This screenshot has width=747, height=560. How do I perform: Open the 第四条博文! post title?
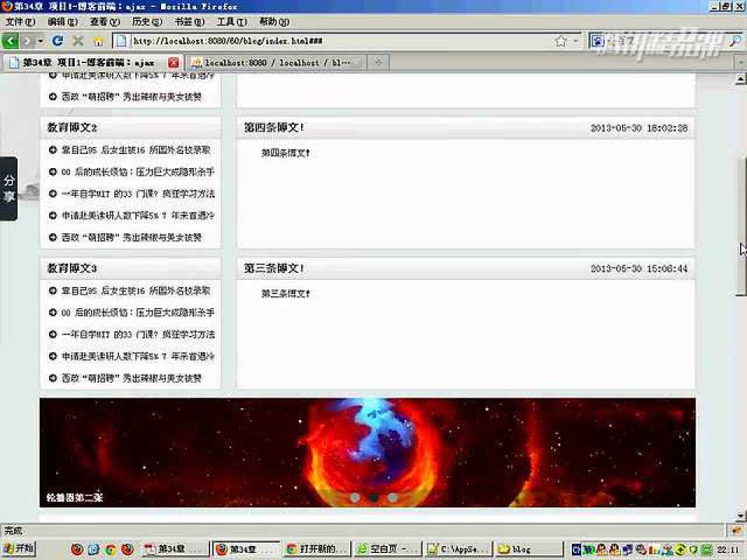[273, 128]
